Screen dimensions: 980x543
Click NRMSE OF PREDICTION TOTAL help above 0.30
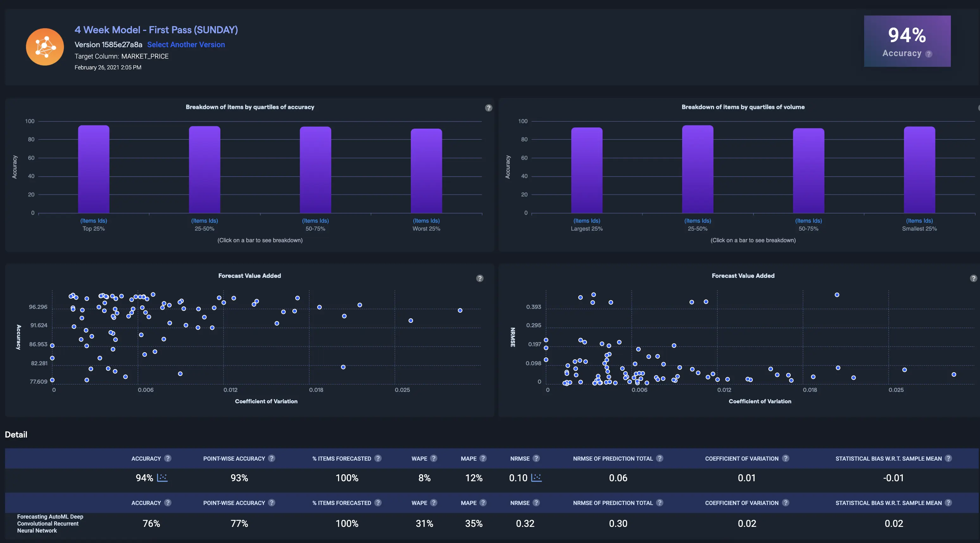660,503
